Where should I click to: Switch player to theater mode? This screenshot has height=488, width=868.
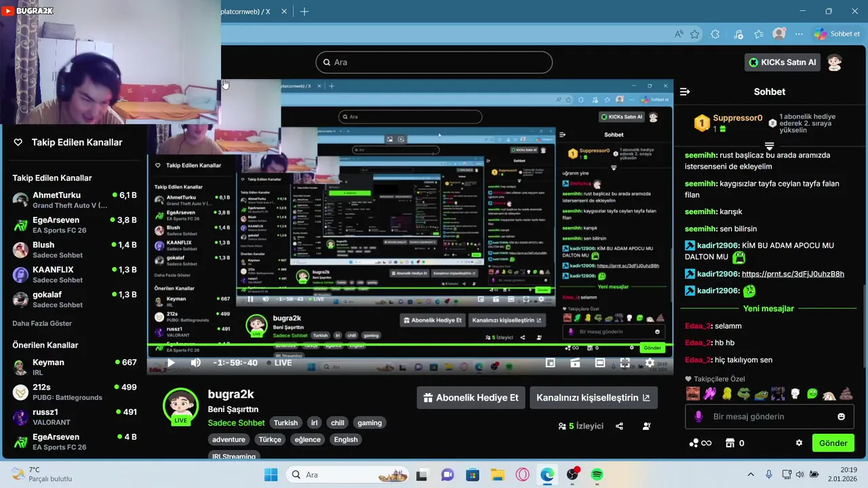point(600,363)
